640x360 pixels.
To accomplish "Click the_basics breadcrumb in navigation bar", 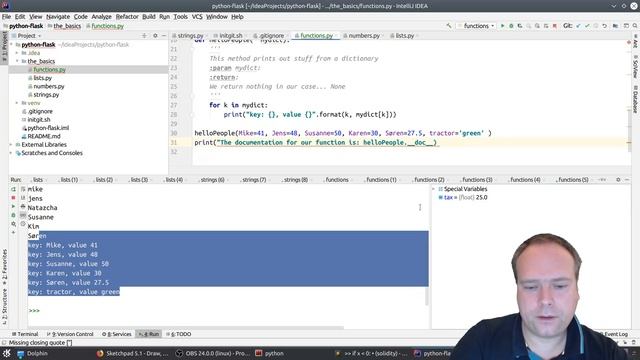I will [67, 26].
